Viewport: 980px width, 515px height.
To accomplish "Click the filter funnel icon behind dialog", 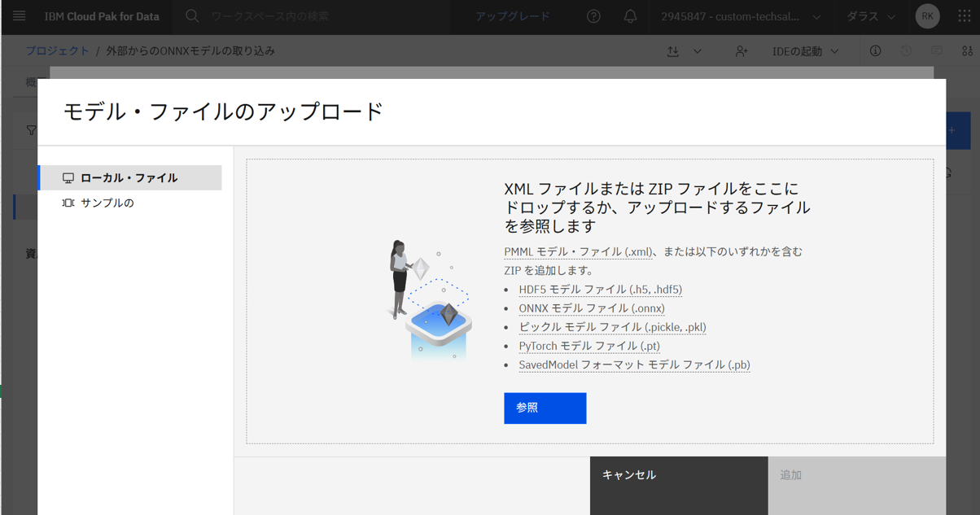I will point(31,130).
